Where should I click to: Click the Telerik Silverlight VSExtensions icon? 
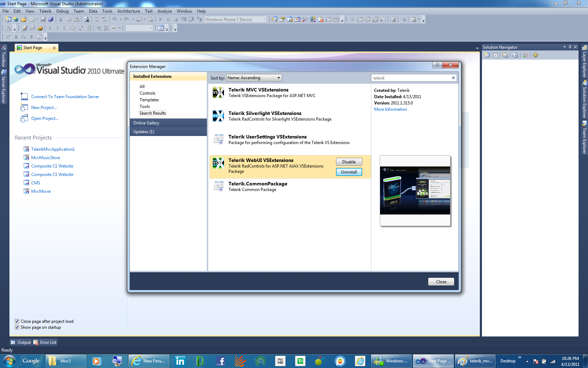218,116
